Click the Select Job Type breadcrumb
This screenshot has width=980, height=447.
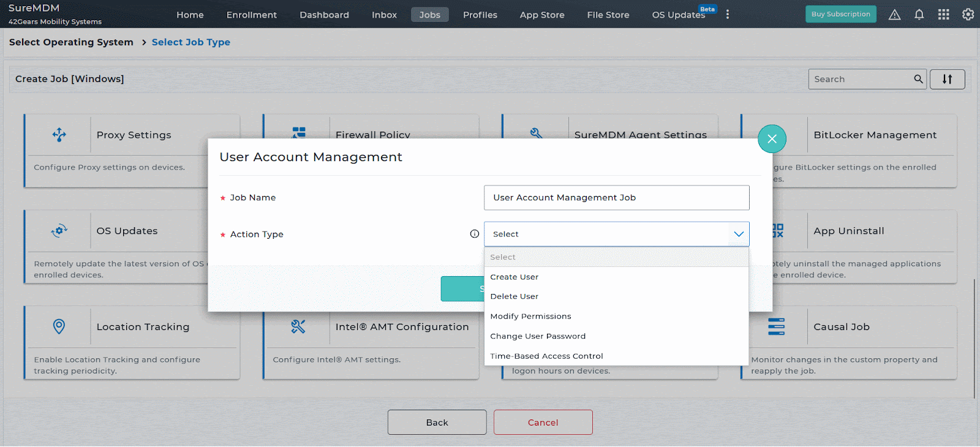pos(191,42)
